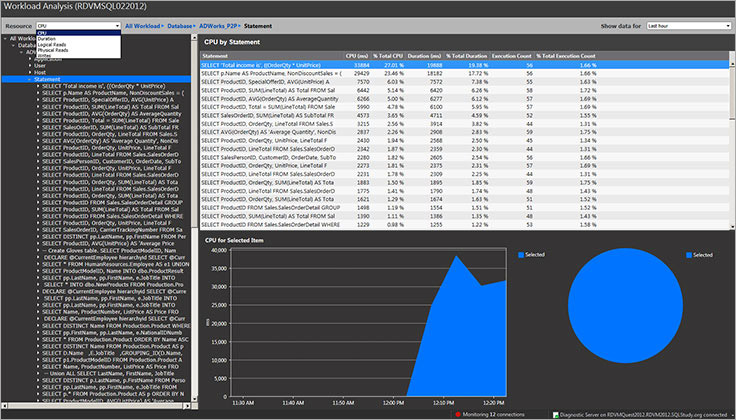Click the red Monitoring connections status icon
Viewport: 736px width, 420px height.
click(457, 413)
